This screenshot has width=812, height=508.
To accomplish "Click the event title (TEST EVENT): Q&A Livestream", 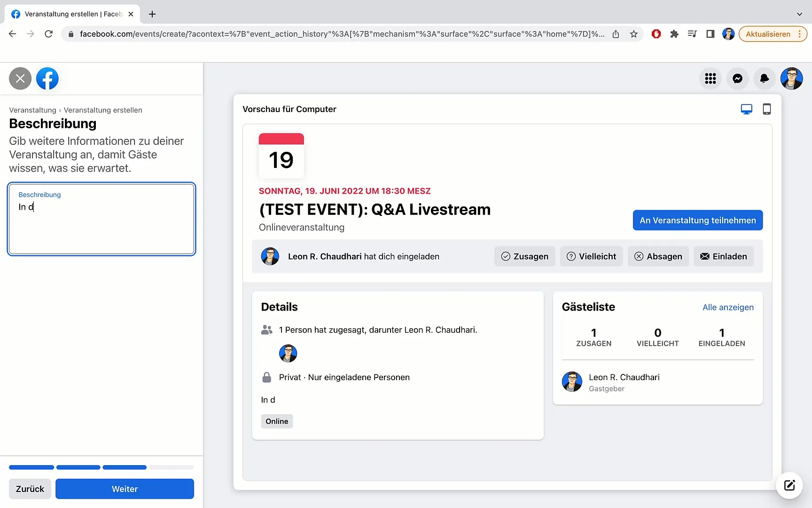I will 375,209.
